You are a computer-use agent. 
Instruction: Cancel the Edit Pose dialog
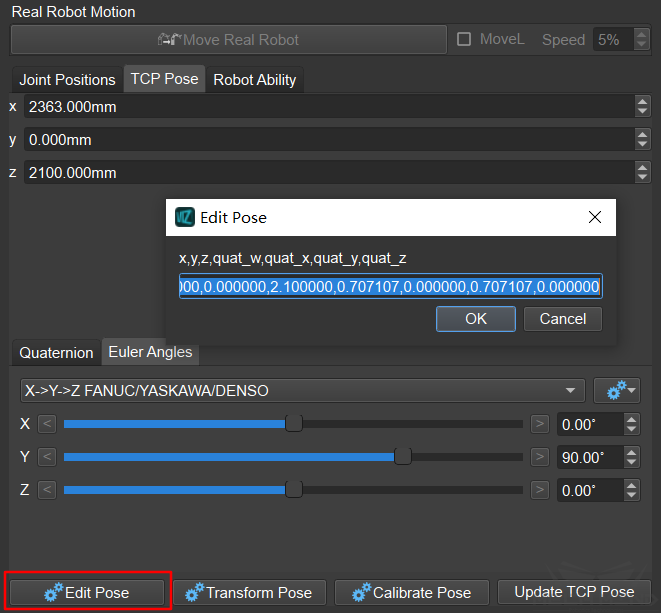tap(563, 319)
